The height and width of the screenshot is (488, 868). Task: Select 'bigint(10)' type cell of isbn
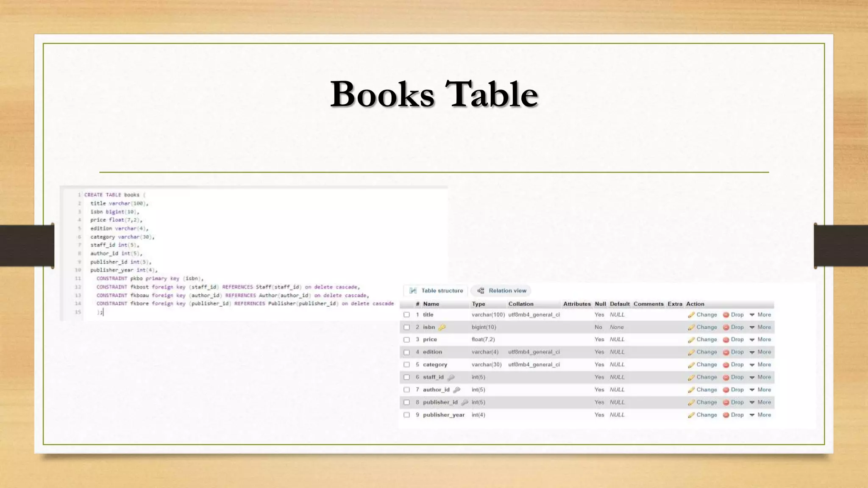[x=484, y=327]
